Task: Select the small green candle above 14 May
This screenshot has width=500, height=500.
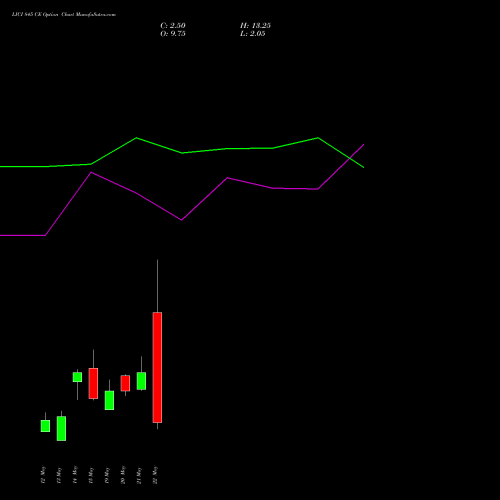Action: (x=77, y=377)
